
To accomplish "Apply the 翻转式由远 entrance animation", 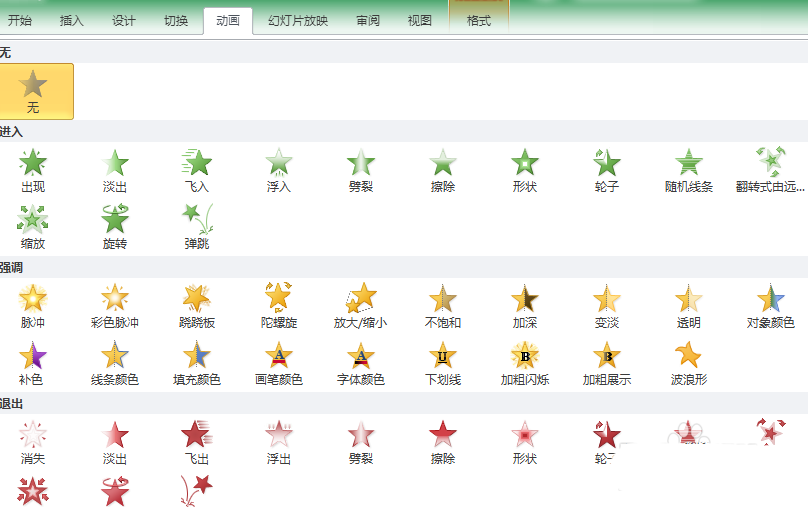I will tap(770, 171).
